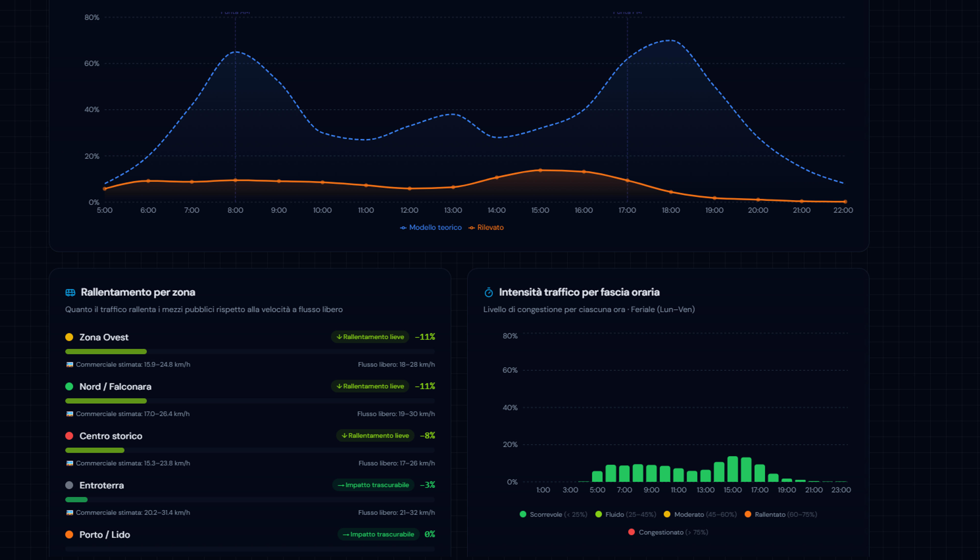The image size is (980, 560).
Task: Select the Scorrevole legend entry
Action: [x=553, y=515]
